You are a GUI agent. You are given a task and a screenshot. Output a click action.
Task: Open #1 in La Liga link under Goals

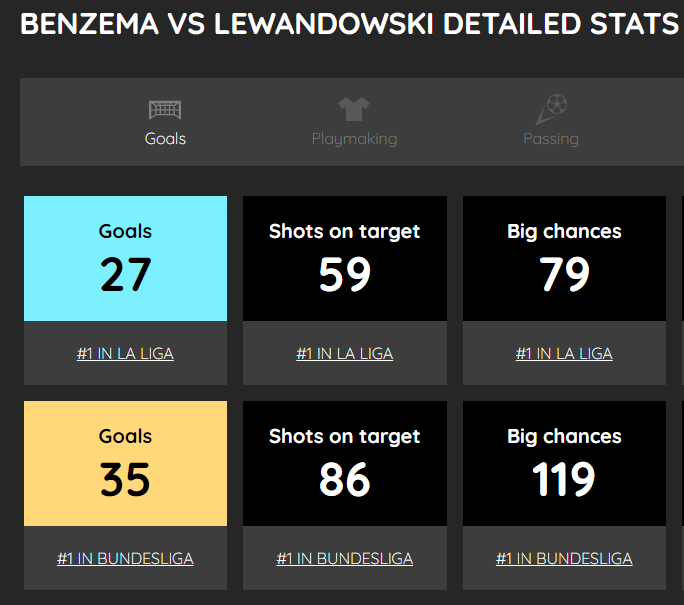click(125, 353)
